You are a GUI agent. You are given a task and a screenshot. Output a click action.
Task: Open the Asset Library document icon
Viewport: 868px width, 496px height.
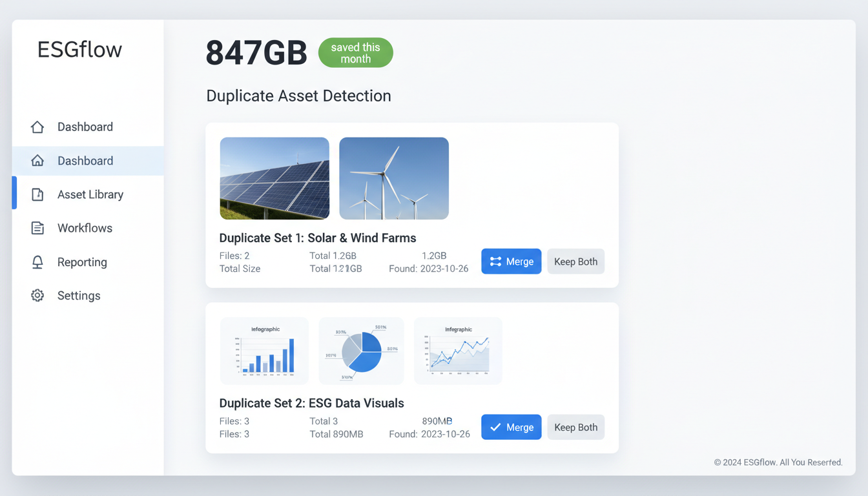pos(37,194)
